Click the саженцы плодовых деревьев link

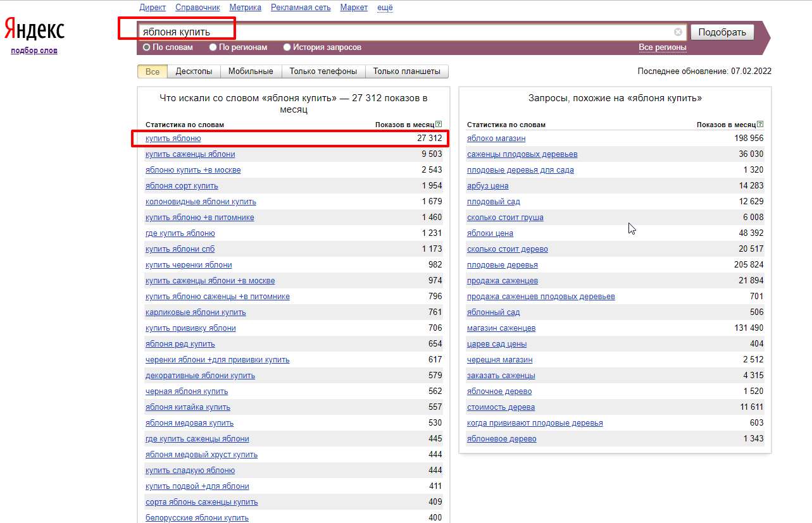[522, 154]
